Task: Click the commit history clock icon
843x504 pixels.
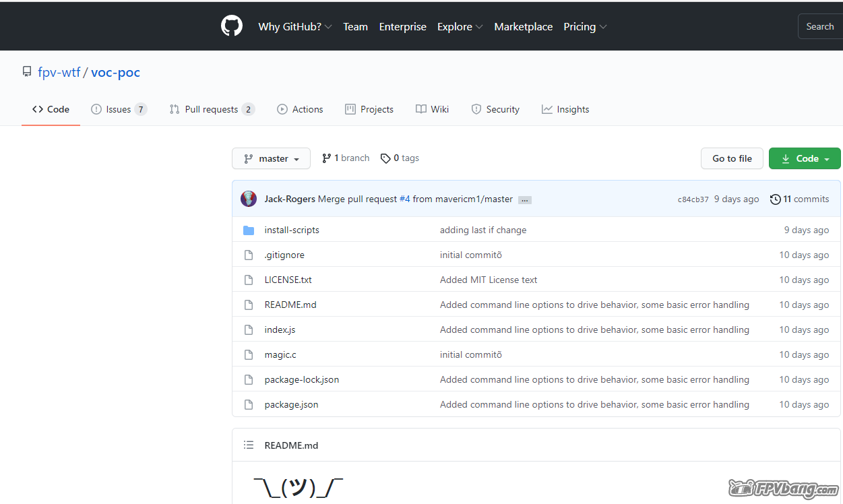Action: [x=776, y=199]
